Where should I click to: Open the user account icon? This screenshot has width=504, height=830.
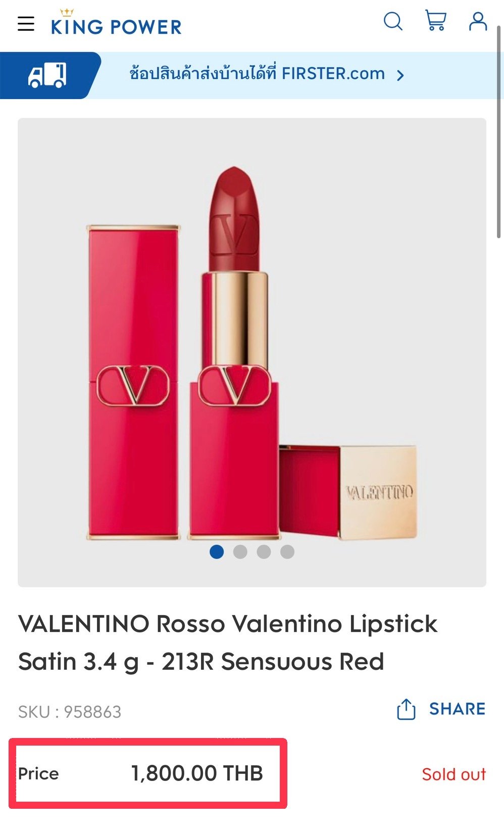(478, 21)
